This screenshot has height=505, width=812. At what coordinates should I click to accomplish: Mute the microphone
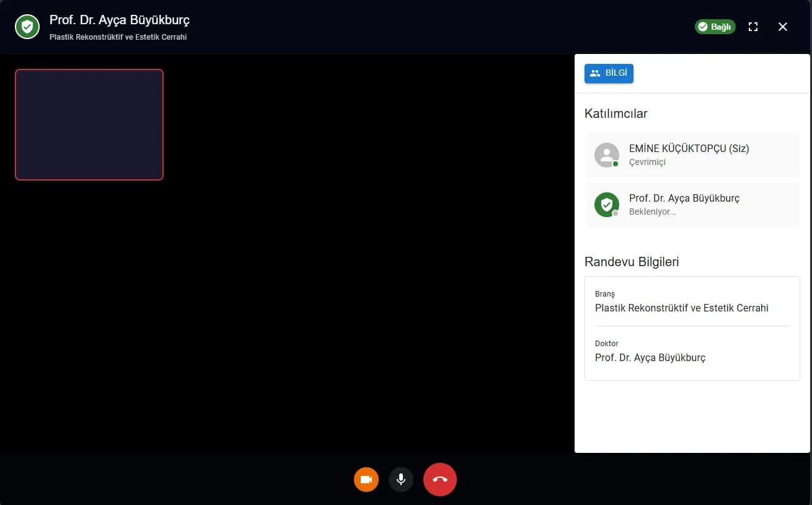401,480
